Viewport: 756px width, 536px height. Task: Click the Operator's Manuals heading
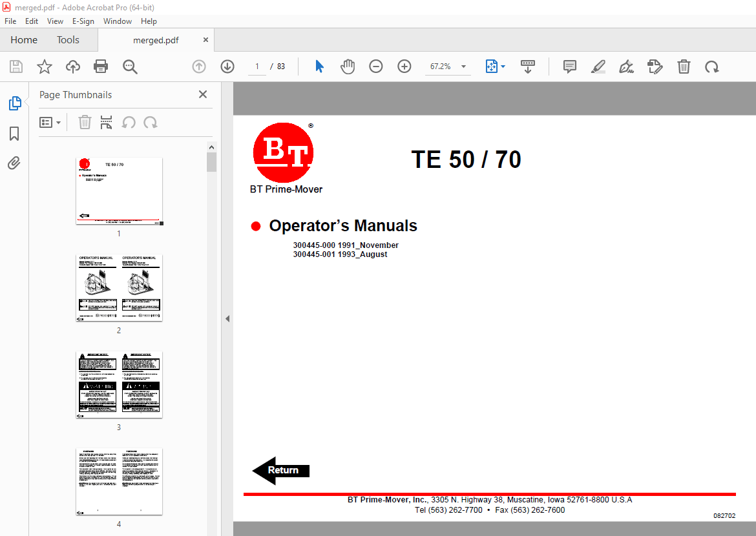343,225
